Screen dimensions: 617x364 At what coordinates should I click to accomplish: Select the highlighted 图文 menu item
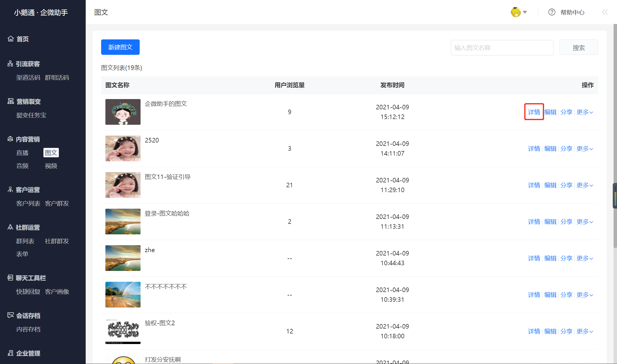pos(51,152)
